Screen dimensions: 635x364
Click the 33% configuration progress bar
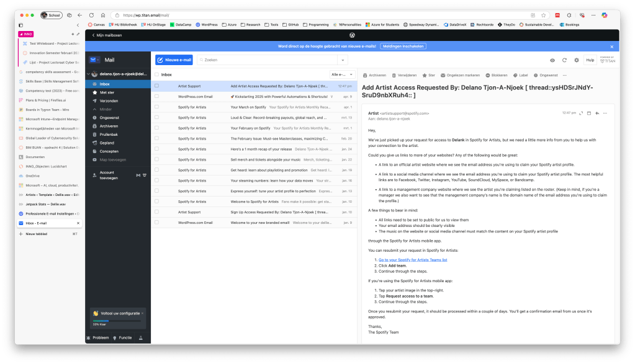tap(109, 321)
